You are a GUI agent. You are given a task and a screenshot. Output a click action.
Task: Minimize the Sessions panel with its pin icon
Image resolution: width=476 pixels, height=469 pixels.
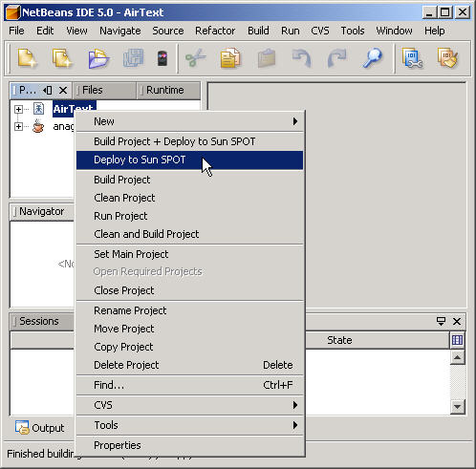[441, 321]
